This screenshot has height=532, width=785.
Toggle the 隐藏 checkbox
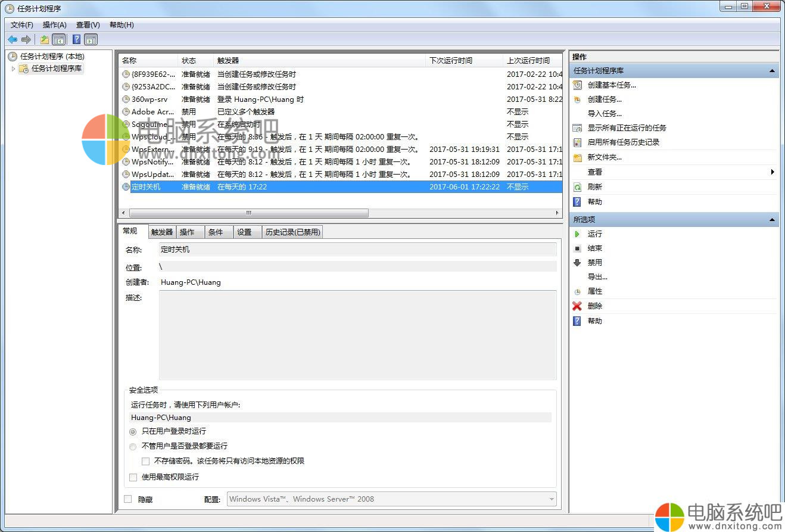pos(127,499)
